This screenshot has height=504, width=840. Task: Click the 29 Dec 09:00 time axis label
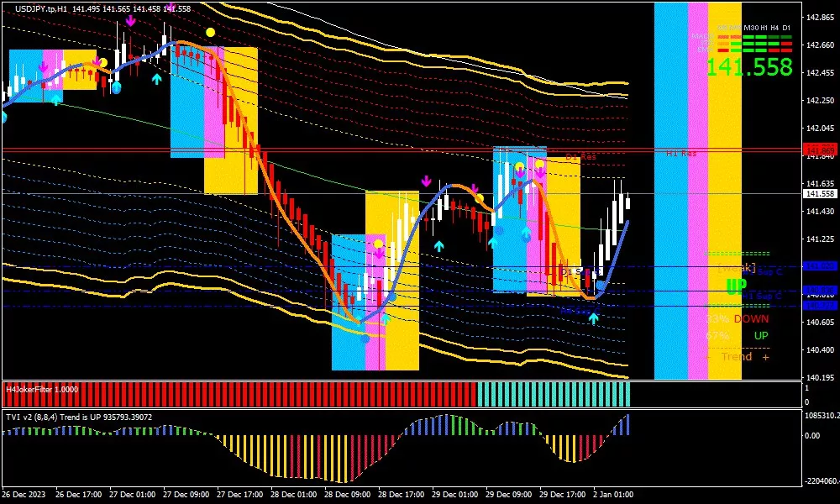(x=508, y=495)
